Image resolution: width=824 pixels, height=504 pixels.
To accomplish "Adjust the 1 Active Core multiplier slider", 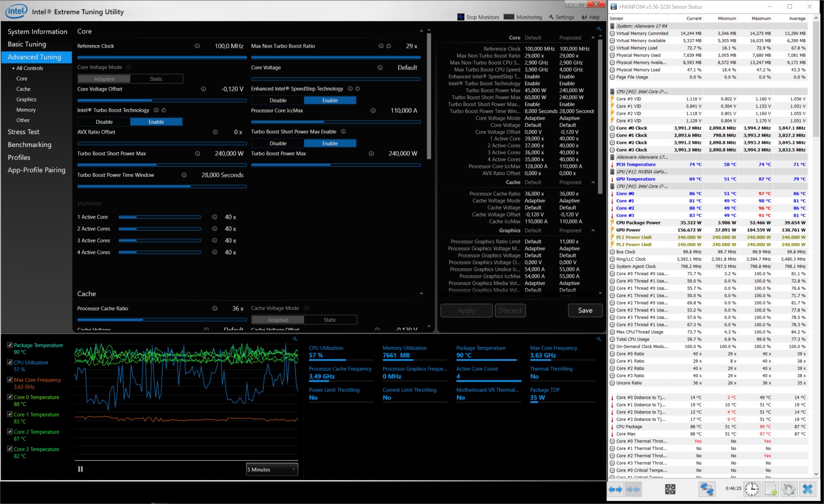I will [x=160, y=217].
